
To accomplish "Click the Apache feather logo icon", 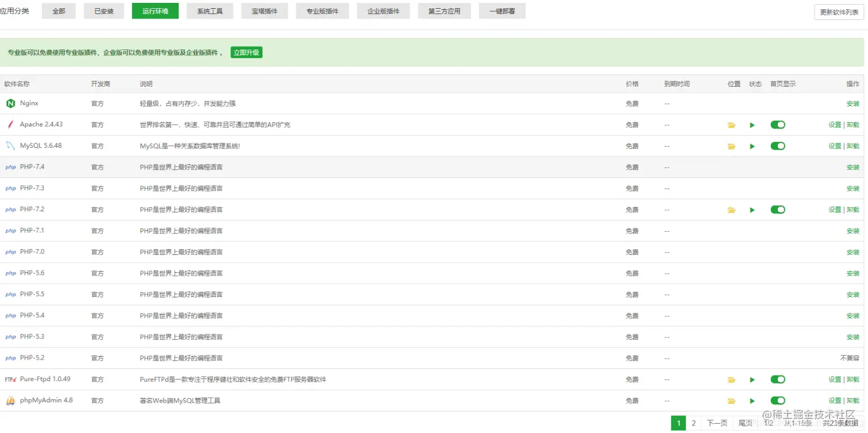I will (10, 125).
